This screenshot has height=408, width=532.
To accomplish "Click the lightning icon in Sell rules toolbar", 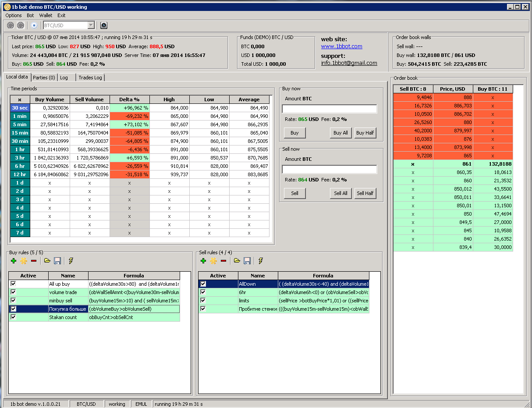I will click(x=261, y=261).
